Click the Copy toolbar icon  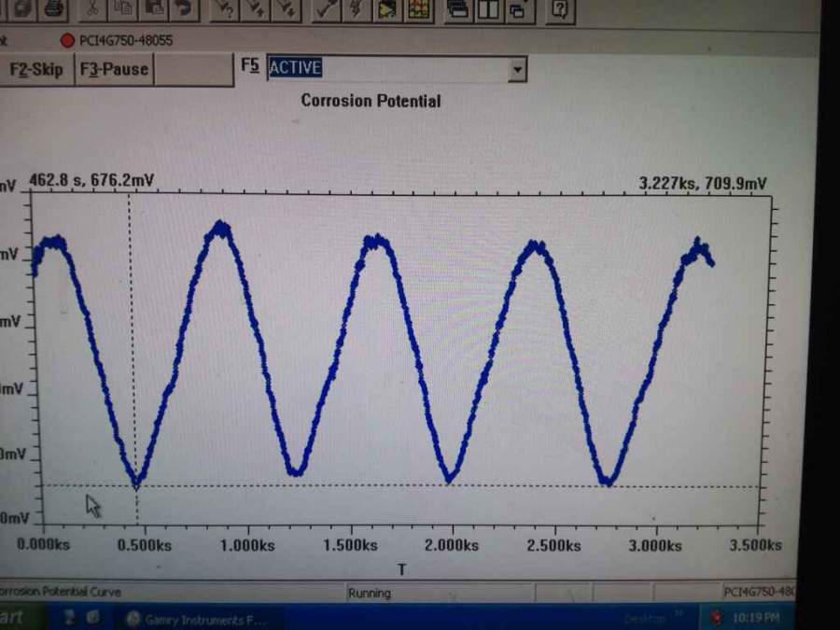[x=122, y=9]
